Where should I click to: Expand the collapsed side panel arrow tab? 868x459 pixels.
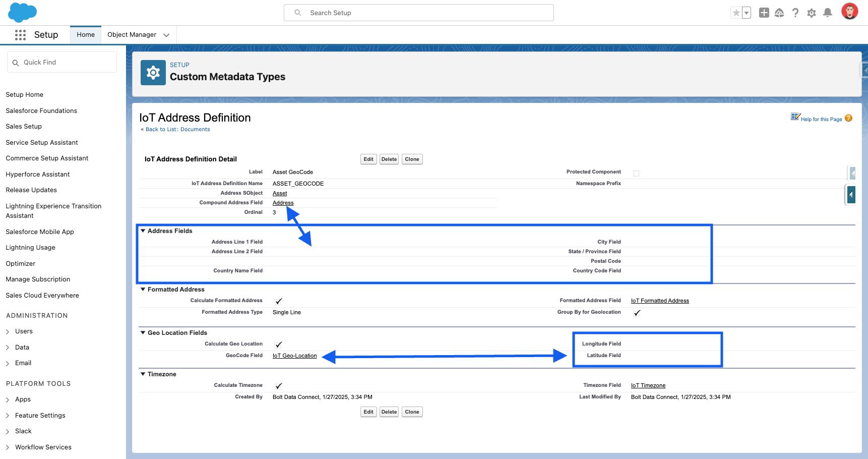pos(851,195)
